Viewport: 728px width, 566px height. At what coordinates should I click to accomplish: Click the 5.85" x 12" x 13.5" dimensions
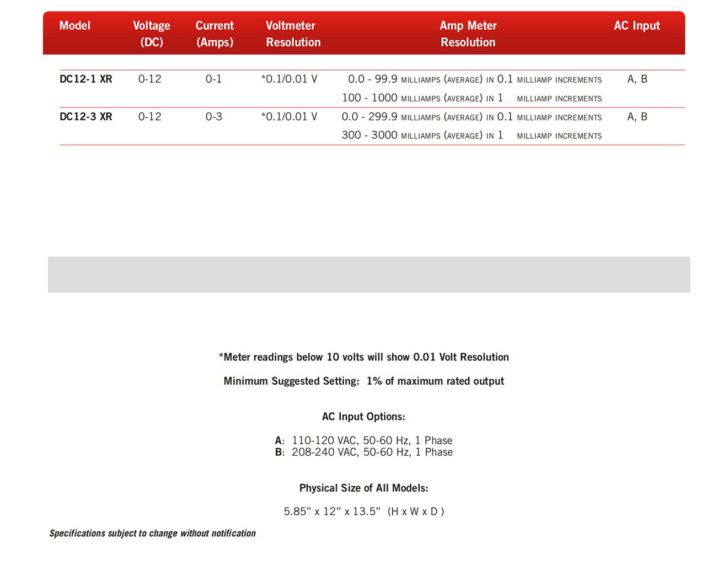(x=364, y=511)
